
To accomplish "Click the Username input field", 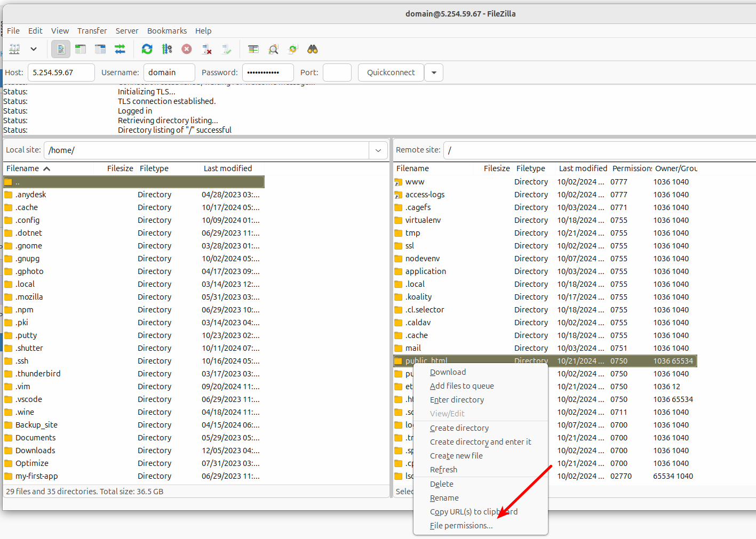I will click(x=169, y=73).
